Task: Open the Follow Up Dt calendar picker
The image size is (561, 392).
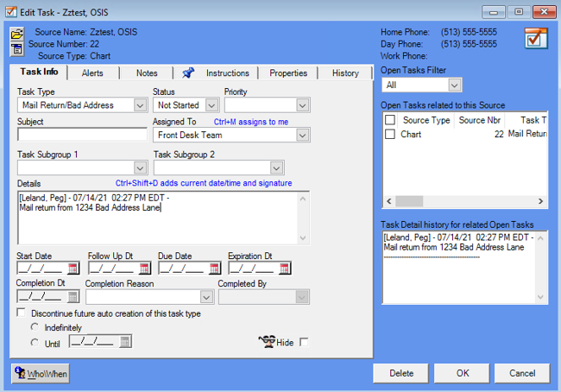Action: coord(144,269)
